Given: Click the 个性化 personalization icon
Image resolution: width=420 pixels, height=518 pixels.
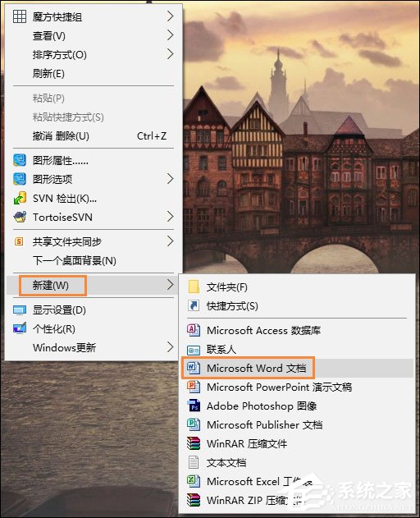Looking at the screenshot, I should click(x=20, y=328).
